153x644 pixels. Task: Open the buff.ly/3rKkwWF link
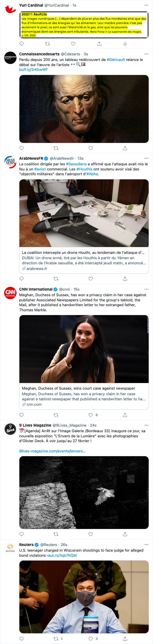pos(33,70)
